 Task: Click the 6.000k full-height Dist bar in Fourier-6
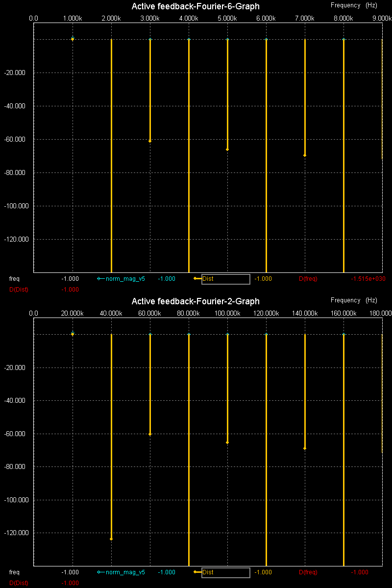(x=266, y=156)
